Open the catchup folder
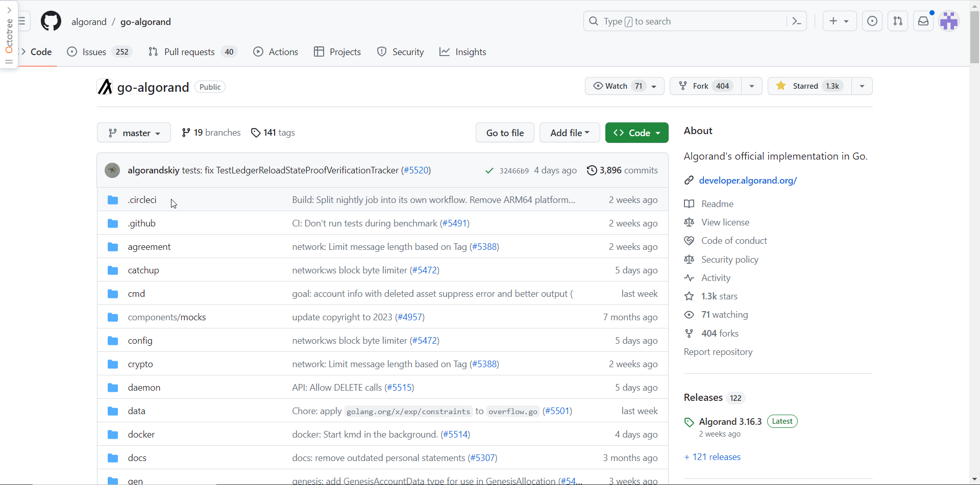 143,270
